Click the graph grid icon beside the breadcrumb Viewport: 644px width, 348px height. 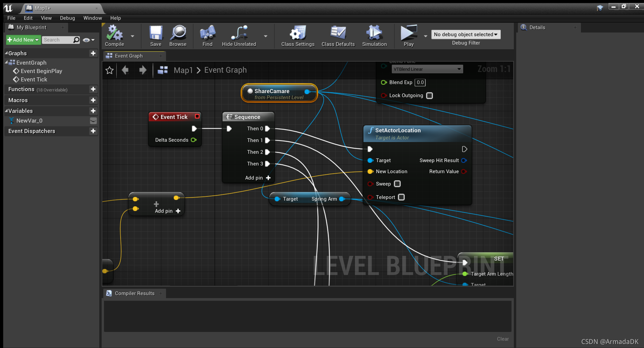[163, 70]
